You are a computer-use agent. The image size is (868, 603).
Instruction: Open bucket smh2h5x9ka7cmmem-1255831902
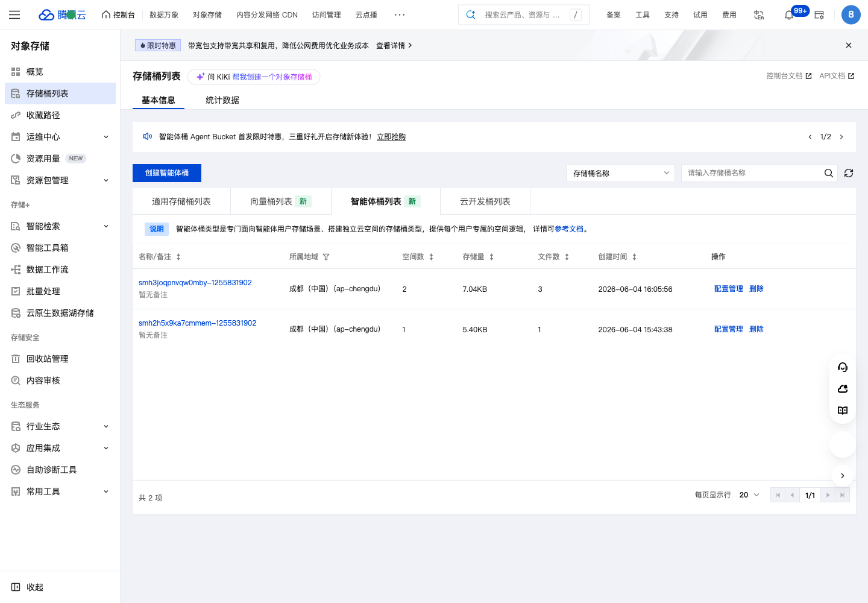[198, 323]
